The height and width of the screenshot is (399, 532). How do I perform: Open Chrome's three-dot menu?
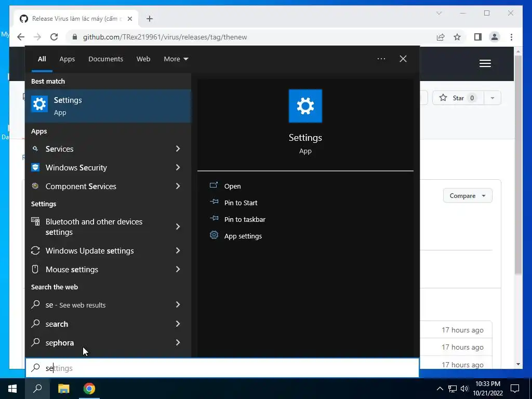point(511,37)
